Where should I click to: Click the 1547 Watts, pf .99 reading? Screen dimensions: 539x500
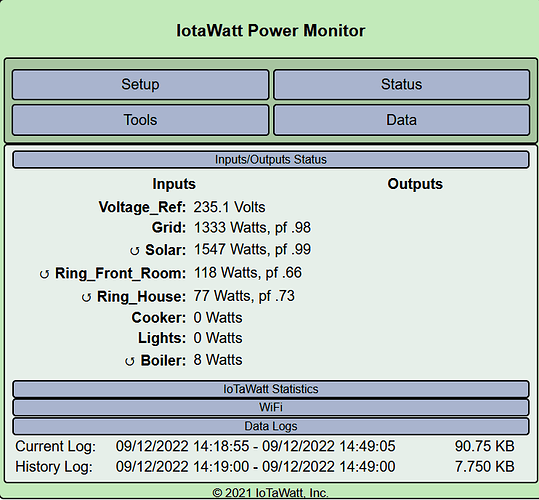(252, 249)
